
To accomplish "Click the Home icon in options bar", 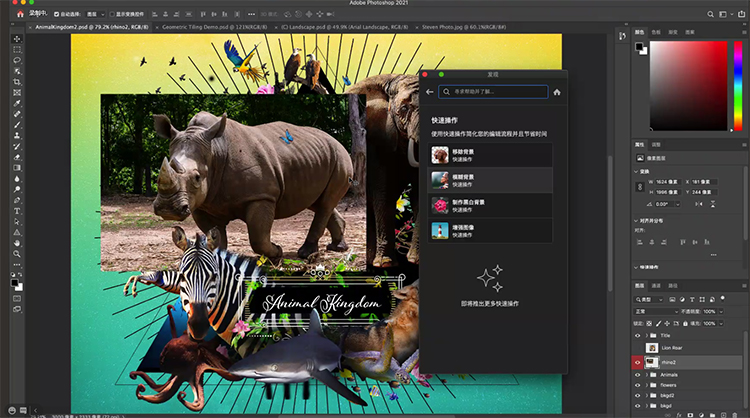I will pyautogui.click(x=20, y=14).
